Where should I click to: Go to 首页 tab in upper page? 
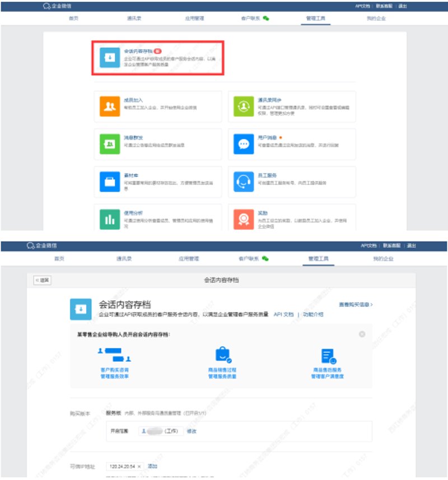(x=73, y=18)
